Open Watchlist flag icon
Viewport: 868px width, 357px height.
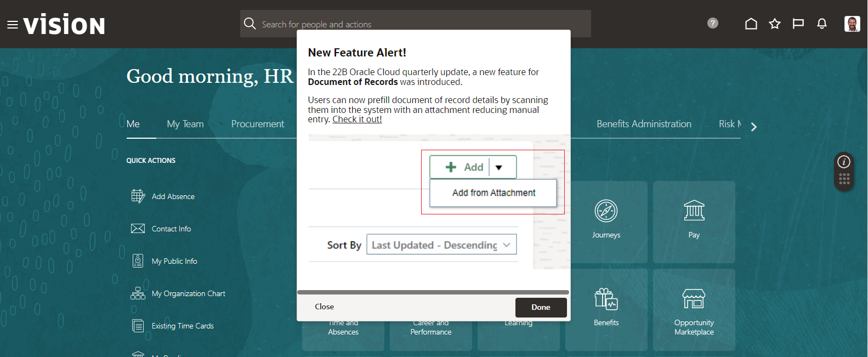click(x=798, y=24)
